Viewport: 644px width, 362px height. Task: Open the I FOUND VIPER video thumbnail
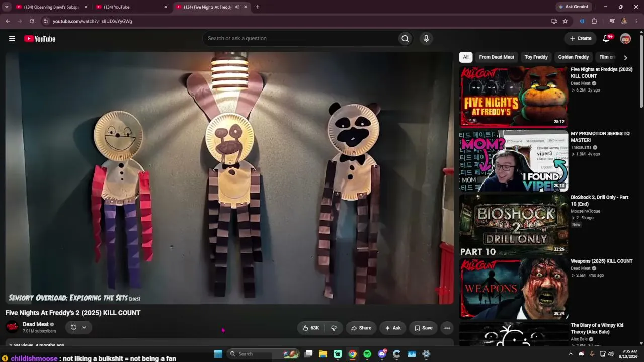coord(514,160)
